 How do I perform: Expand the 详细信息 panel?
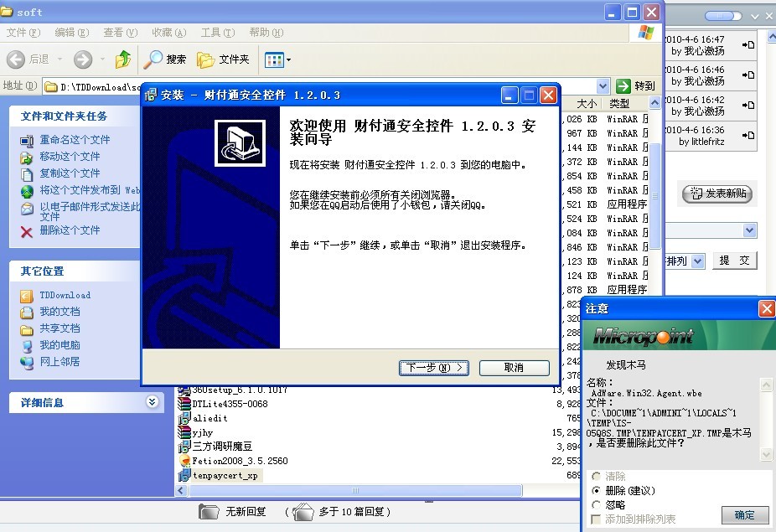pos(152,402)
